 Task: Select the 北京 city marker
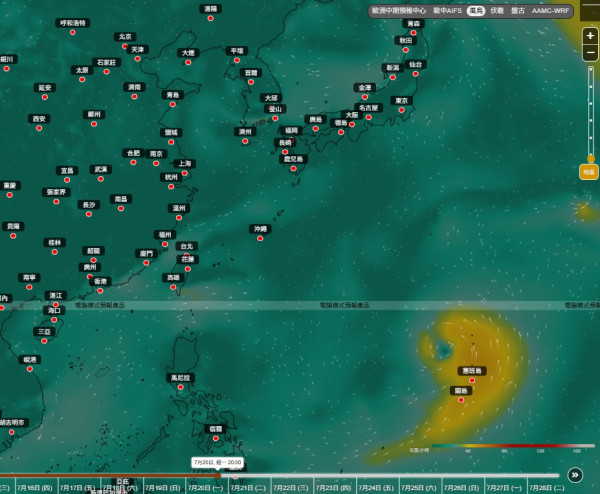[x=125, y=46]
